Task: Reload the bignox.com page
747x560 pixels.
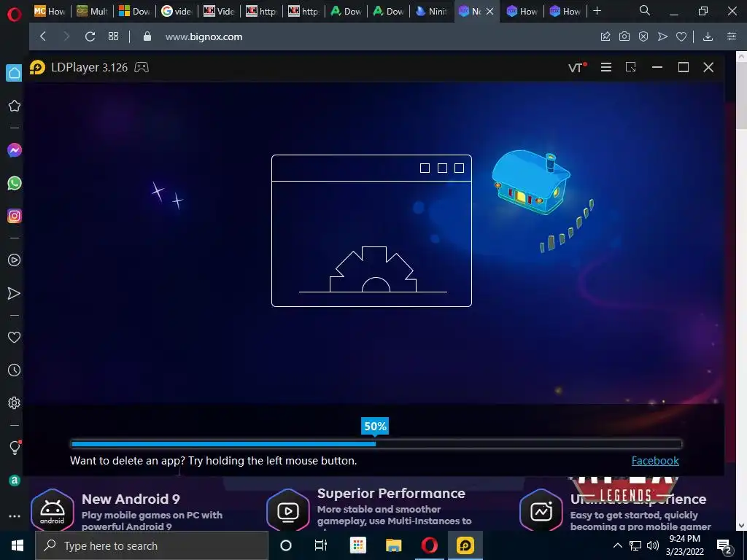Action: pyautogui.click(x=90, y=36)
